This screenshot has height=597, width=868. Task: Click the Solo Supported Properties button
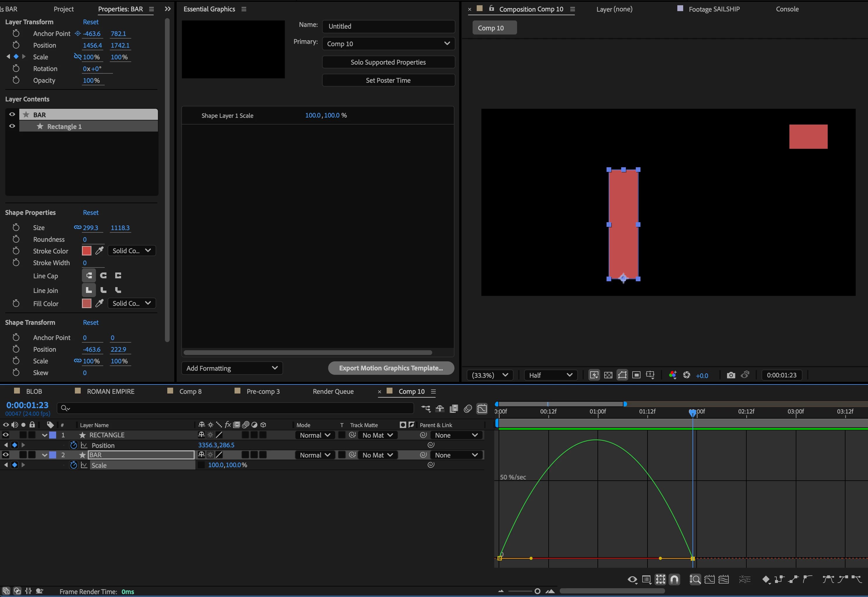click(388, 62)
